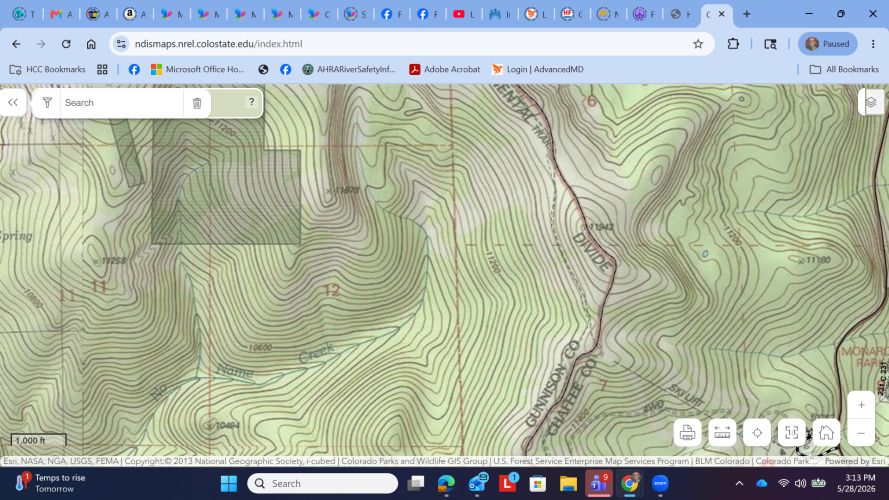The height and width of the screenshot is (500, 889).
Task: Open the tab search media icon
Action: coord(770,44)
